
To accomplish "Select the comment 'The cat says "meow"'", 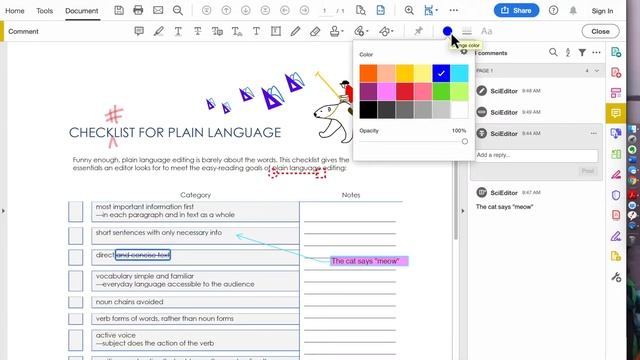I will [504, 207].
